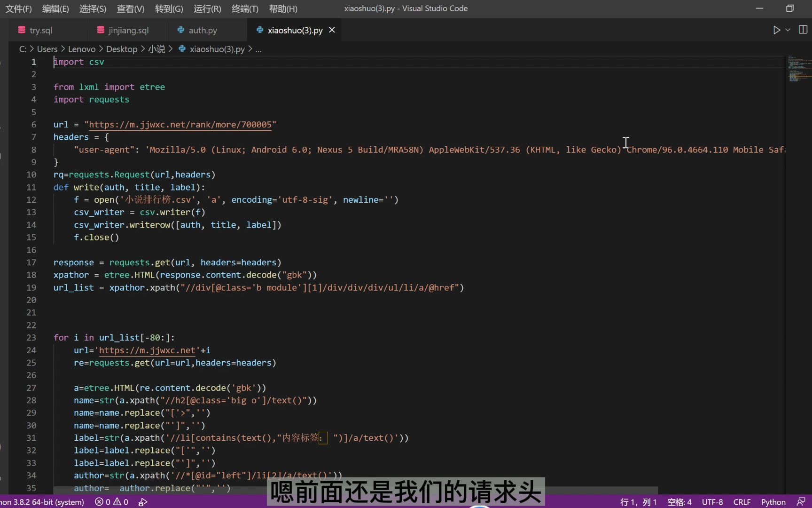This screenshot has width=812, height=508.
Task: Click the 'csv_writer = csv.writer(f)' line
Action: [x=140, y=213]
